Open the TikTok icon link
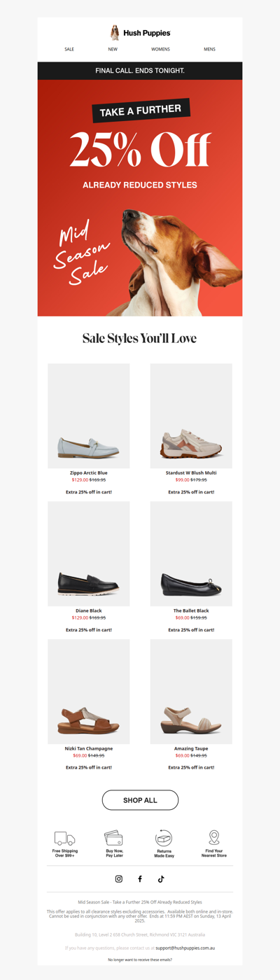280x980 pixels. [160, 878]
